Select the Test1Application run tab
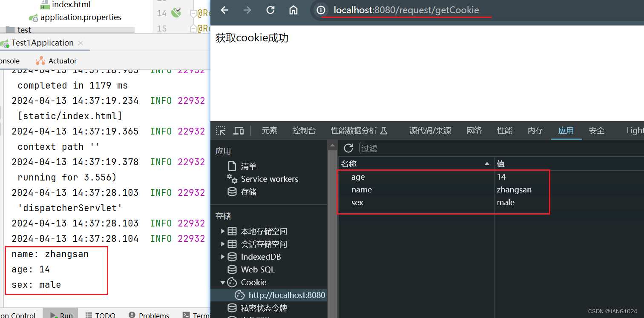Screen dimensions: 644x318 (x=42, y=43)
